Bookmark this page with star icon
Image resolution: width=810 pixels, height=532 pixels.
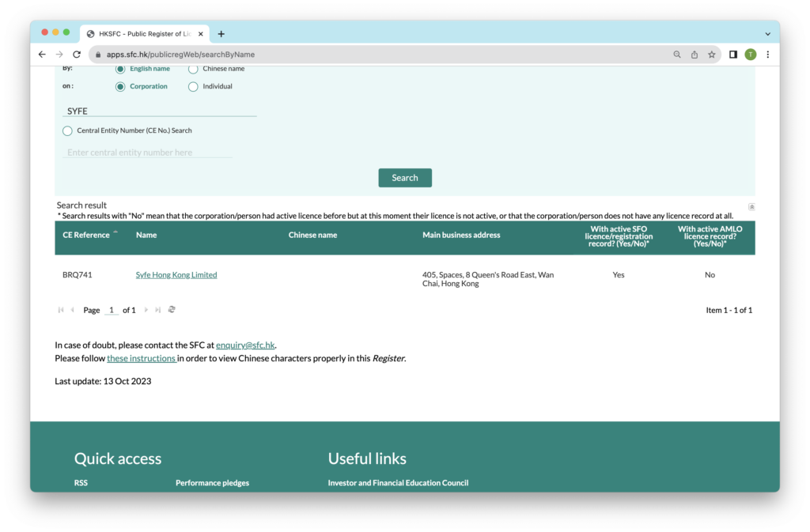coord(711,55)
